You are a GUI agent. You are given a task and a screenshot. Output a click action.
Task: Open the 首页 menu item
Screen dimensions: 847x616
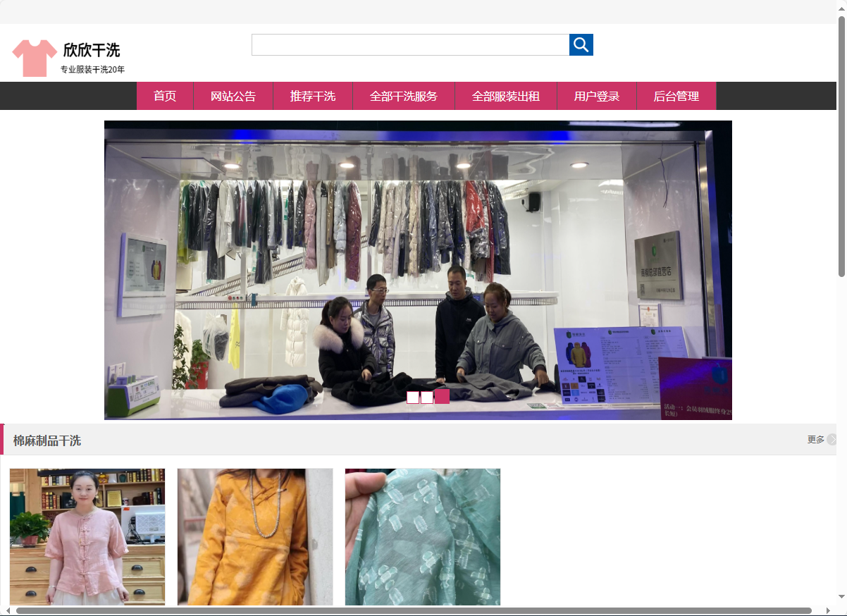coord(165,96)
